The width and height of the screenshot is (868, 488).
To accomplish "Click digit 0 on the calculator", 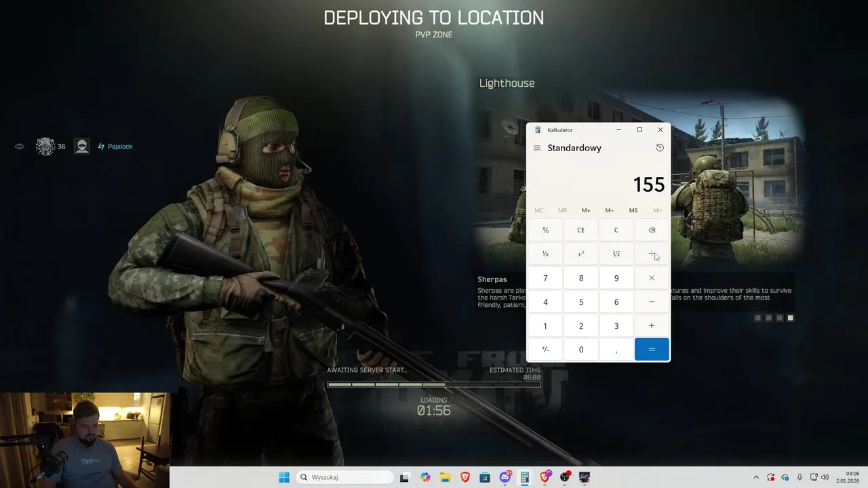I will [580, 350].
